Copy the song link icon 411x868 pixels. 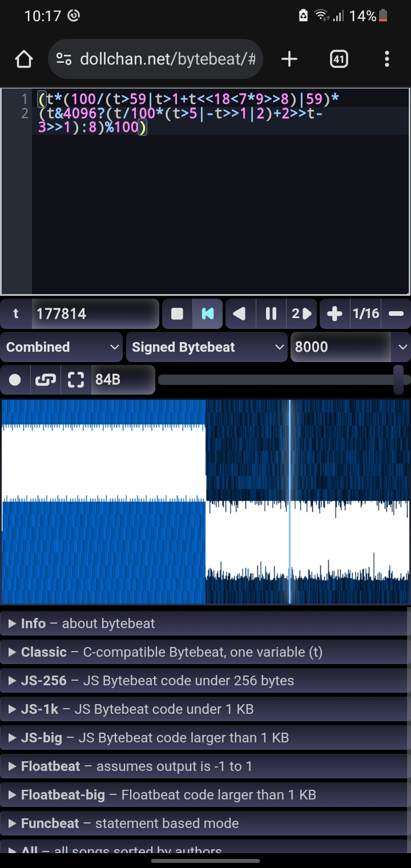click(x=46, y=380)
